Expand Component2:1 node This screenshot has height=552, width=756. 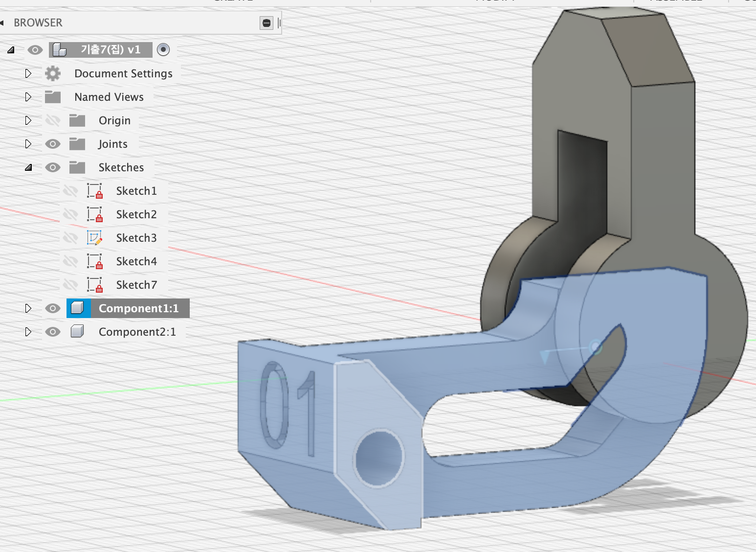(x=28, y=332)
